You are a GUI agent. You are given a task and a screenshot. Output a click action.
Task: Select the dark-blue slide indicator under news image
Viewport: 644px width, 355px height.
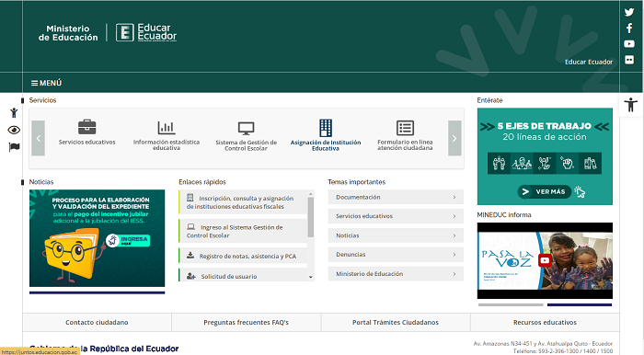[97, 292]
